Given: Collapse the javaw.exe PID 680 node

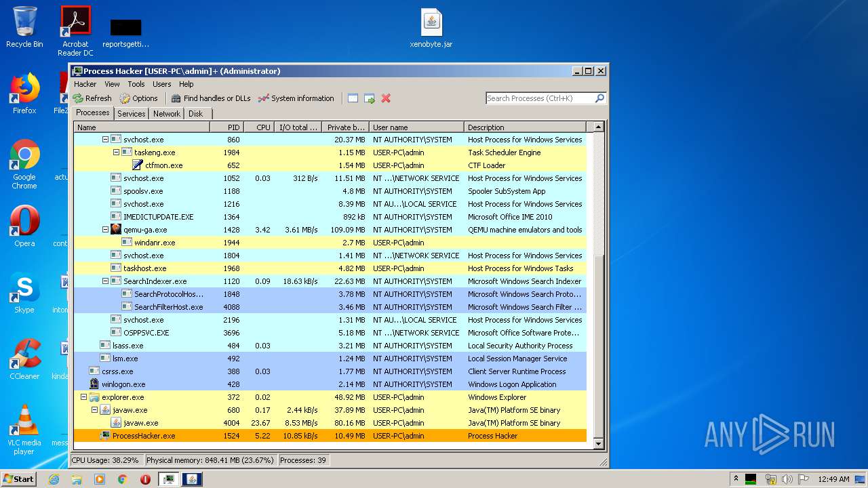Looking at the screenshot, I should coord(94,410).
